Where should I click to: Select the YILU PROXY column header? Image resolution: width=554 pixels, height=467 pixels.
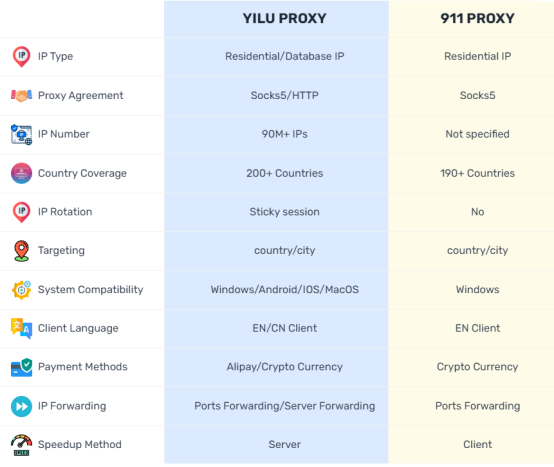(x=284, y=18)
